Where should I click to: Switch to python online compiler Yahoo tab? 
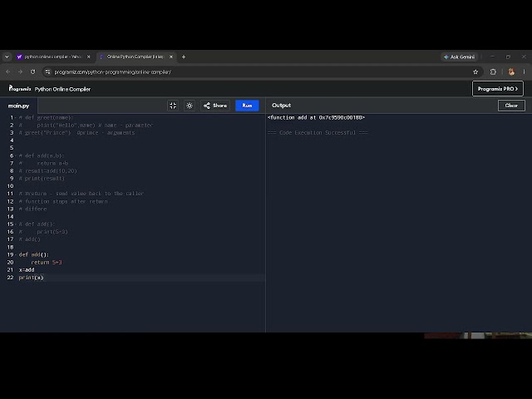coord(53,57)
